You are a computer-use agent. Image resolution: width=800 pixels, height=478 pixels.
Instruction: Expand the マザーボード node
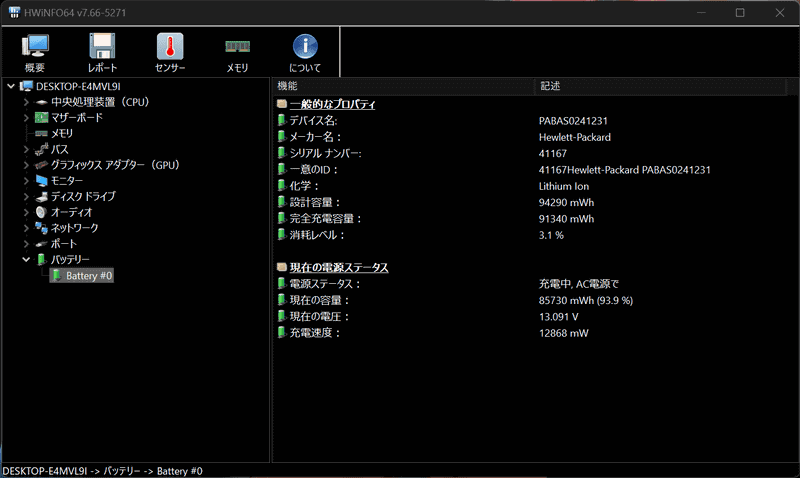[26, 118]
